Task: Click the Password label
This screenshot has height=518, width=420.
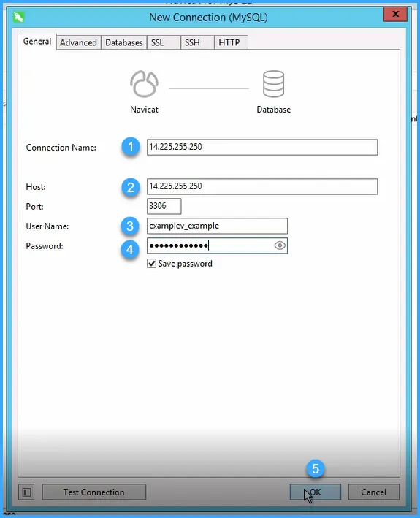Action: (x=45, y=246)
